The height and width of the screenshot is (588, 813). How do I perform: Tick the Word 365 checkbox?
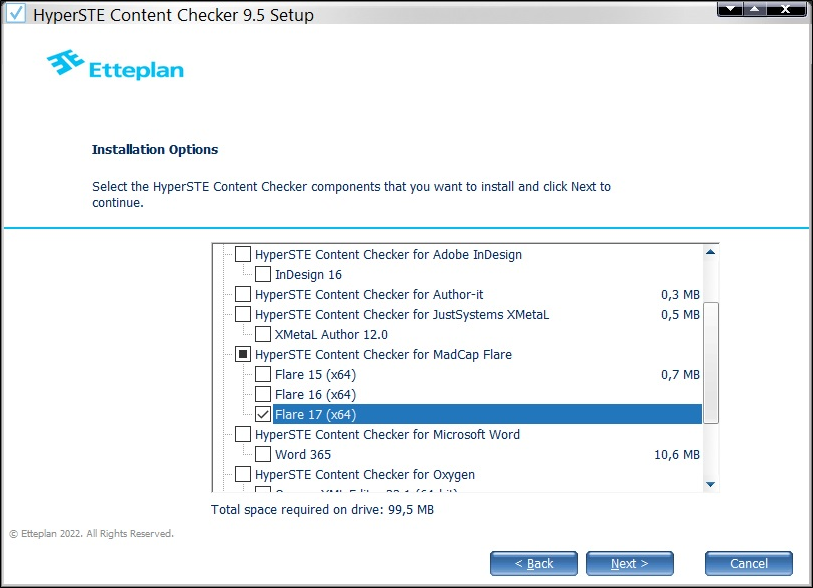point(263,454)
